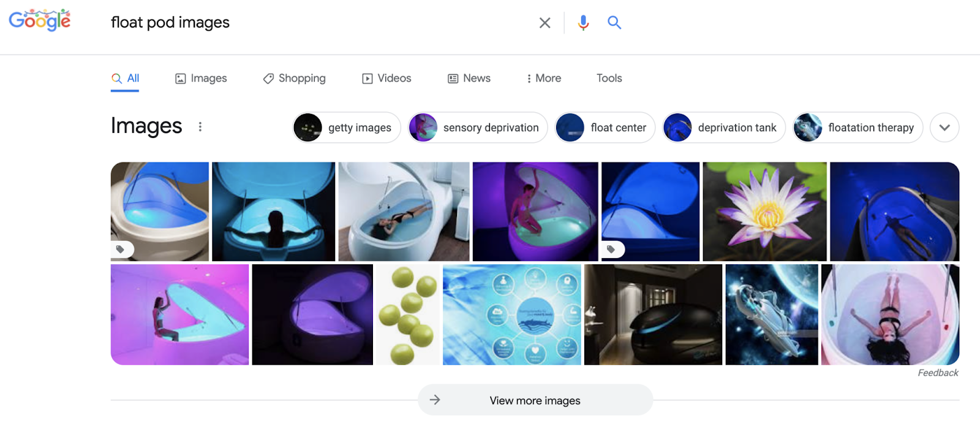Viewport: 980px width, 428px height.
Task: Click the Google logo
Action: click(40, 20)
